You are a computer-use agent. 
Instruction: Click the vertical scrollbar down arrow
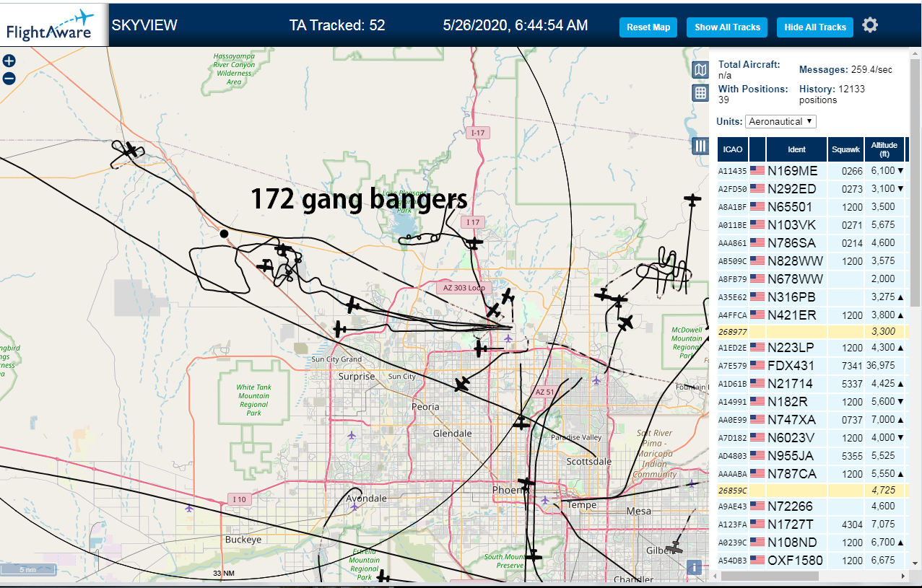pos(916,564)
